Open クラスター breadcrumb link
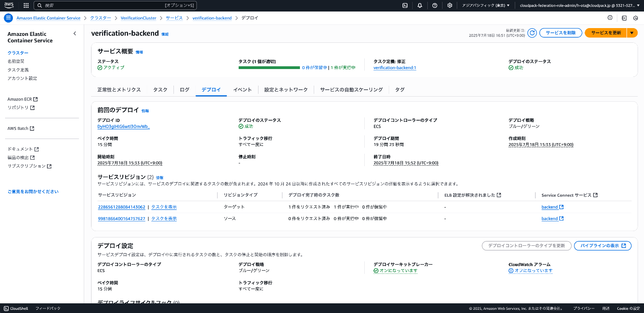The width and height of the screenshot is (644, 313). (100, 18)
